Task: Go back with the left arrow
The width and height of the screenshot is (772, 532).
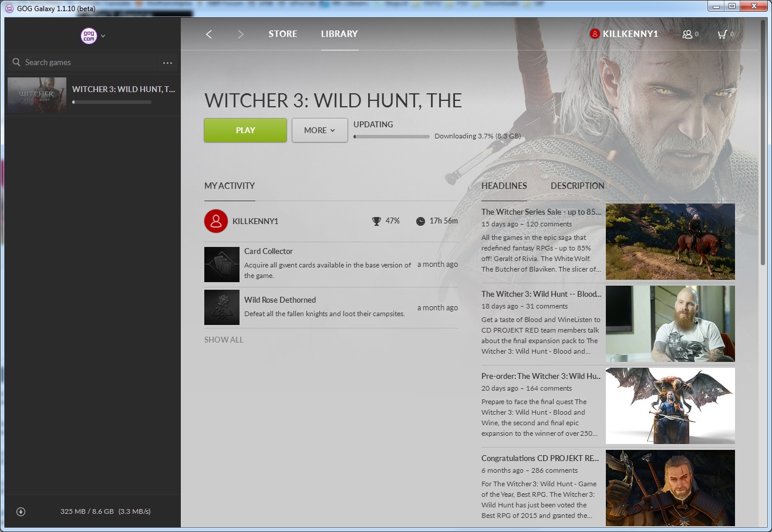Action: [209, 34]
